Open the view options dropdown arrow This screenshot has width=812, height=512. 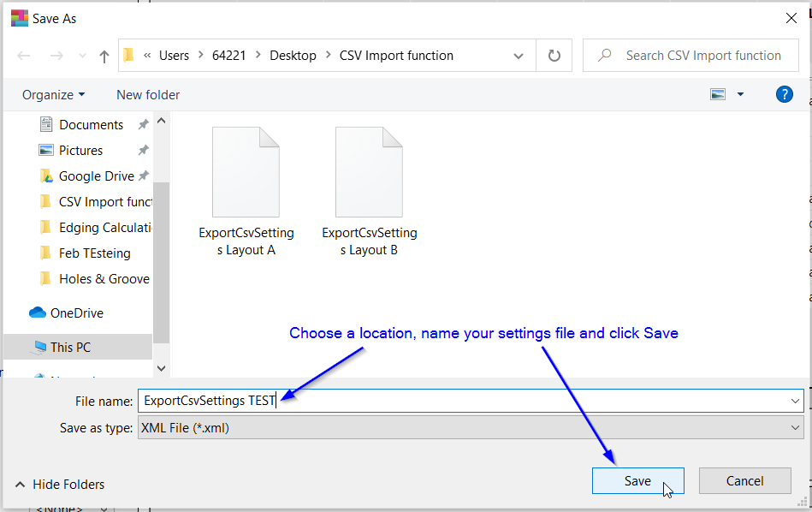coord(740,94)
